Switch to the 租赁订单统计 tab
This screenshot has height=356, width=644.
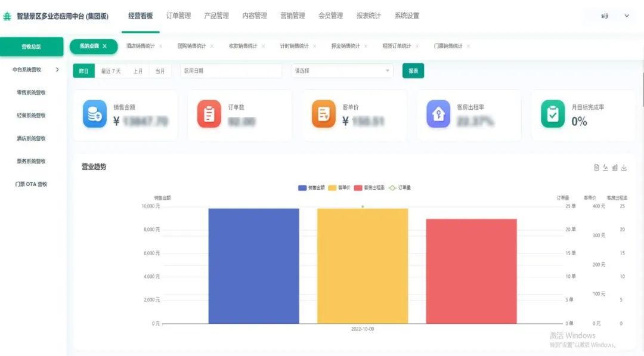click(397, 46)
